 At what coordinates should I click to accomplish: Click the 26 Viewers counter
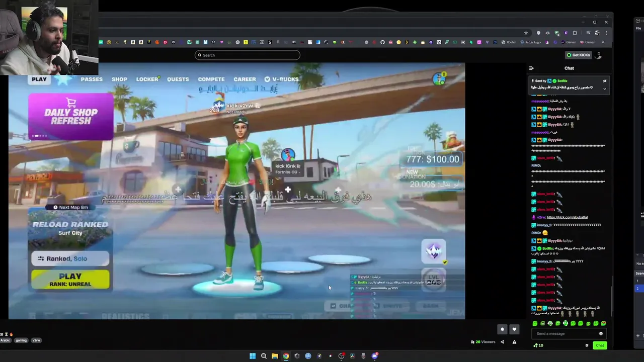(x=483, y=342)
